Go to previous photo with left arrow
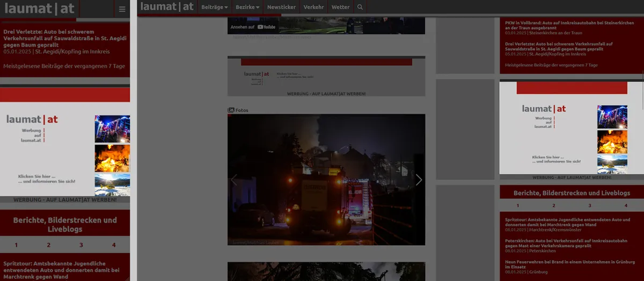The width and height of the screenshot is (644, 281). [234, 180]
